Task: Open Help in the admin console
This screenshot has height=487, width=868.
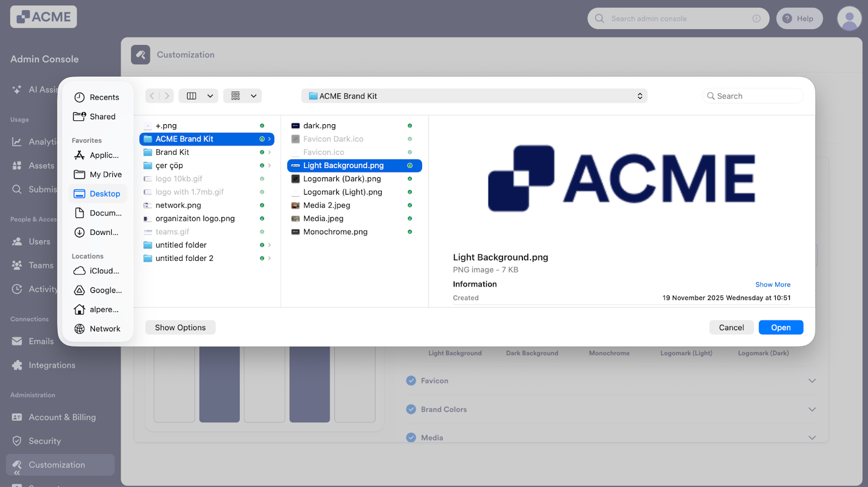Action: click(x=799, y=18)
